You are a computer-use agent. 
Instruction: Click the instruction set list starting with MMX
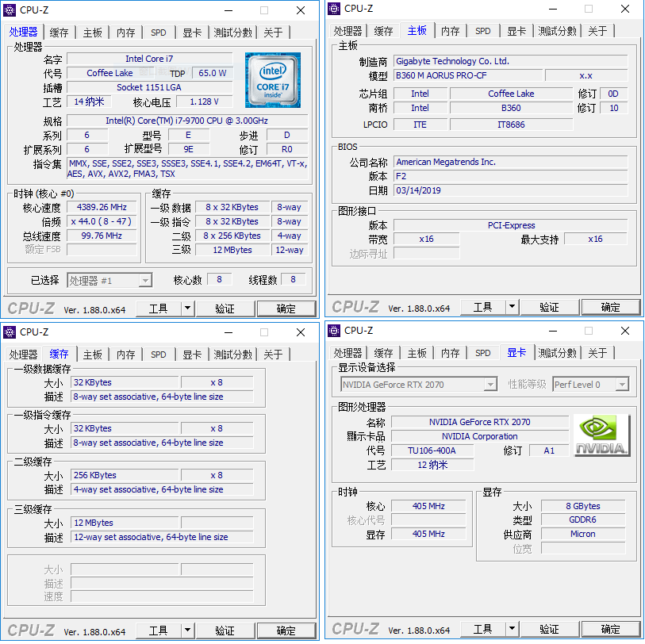click(187, 169)
